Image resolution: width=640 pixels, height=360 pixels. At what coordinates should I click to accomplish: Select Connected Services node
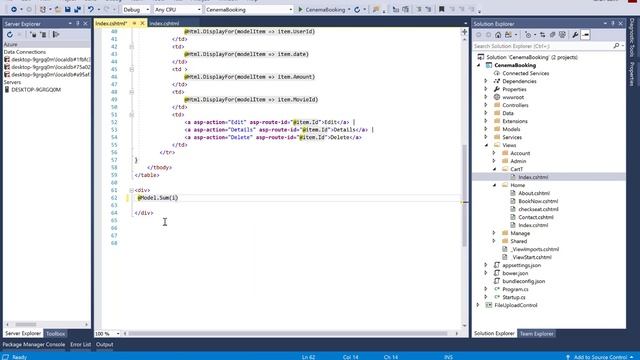[x=526, y=73]
